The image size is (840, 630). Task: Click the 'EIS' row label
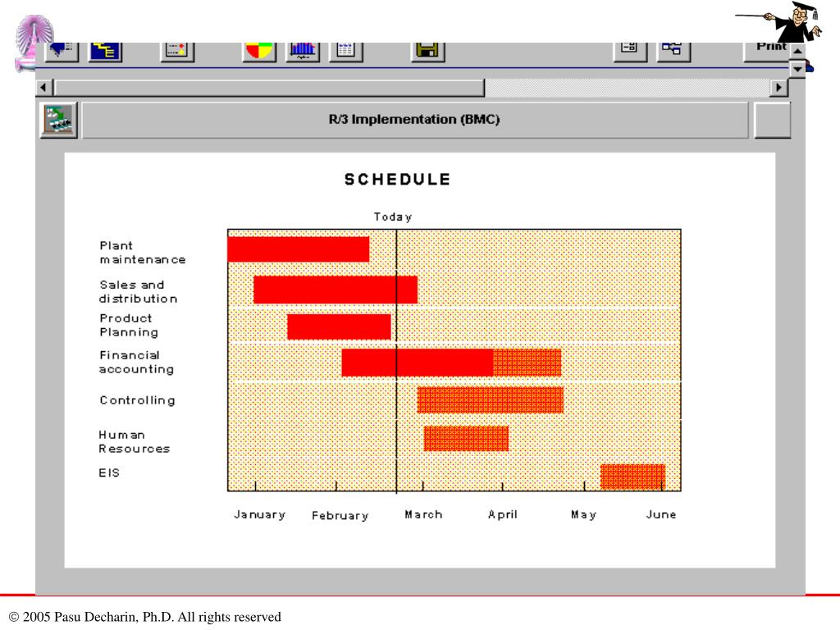point(109,473)
